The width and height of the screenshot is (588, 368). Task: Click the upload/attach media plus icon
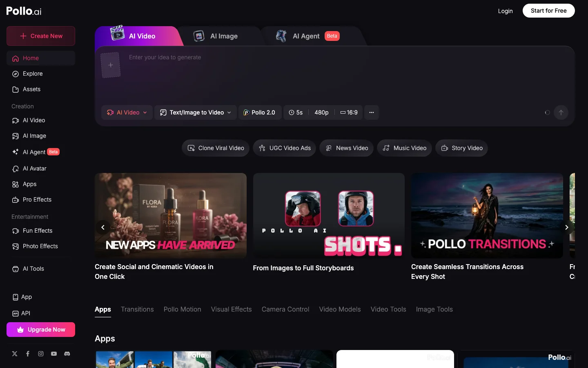[x=110, y=65]
